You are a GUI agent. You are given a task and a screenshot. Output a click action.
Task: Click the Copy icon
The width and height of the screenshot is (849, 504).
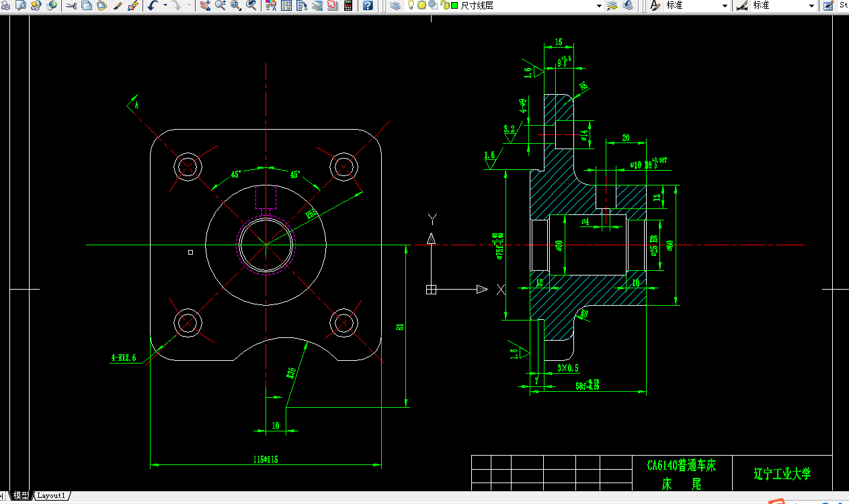(x=87, y=5)
